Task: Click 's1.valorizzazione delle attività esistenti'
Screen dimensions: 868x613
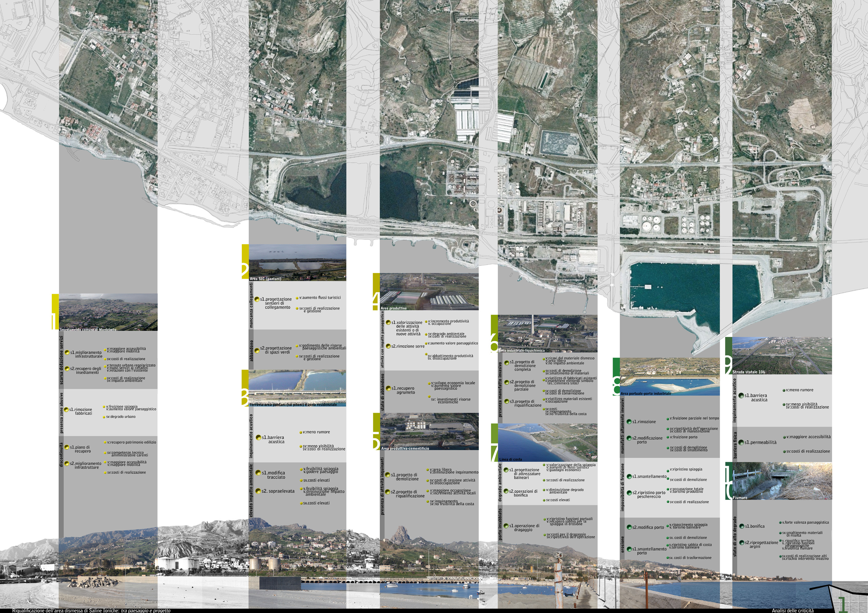Action: pyautogui.click(x=407, y=328)
